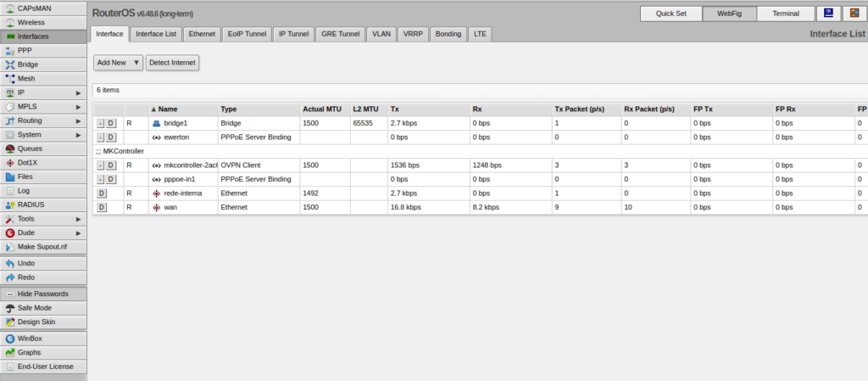Click the 16.8 kbps Tx value
Image resolution: width=868 pixels, height=381 pixels.
[406, 208]
